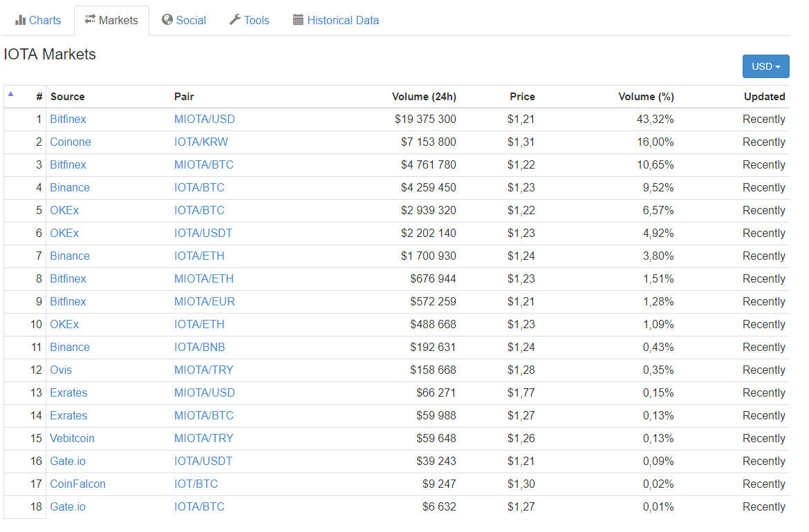Open the MIOTA/ETH pair link
This screenshot has width=809, height=532.
204,279
